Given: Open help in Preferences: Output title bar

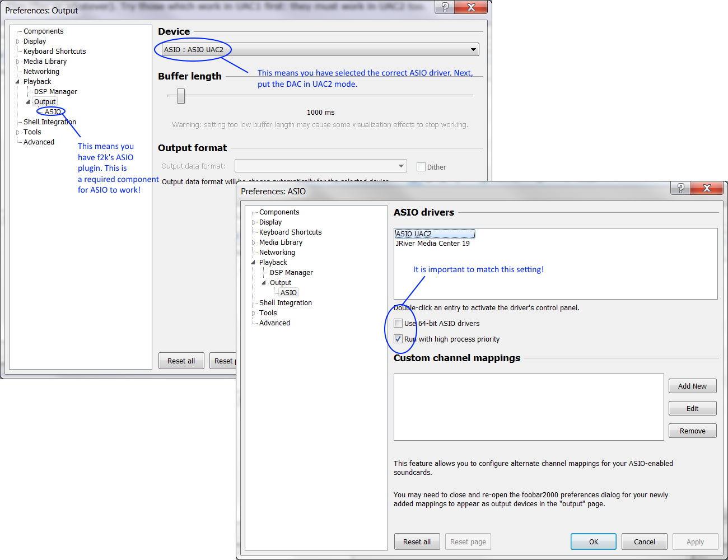Looking at the screenshot, I should [445, 7].
